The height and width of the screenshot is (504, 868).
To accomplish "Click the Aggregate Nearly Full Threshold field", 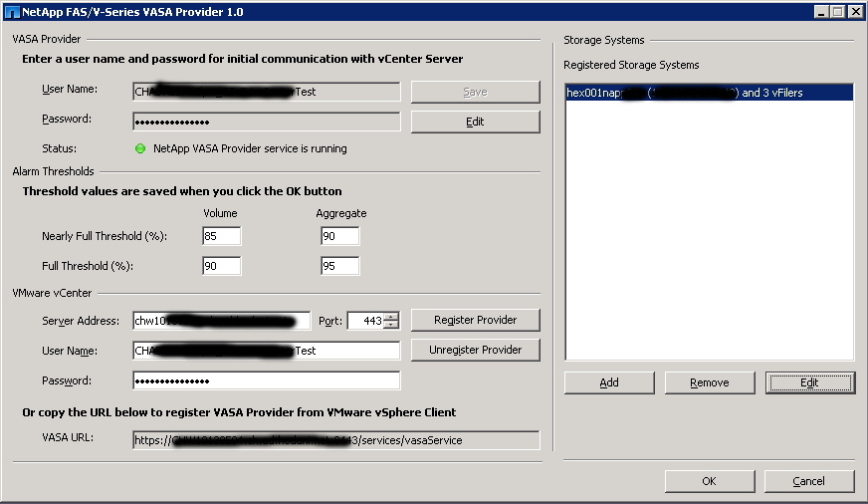I will coord(339,236).
